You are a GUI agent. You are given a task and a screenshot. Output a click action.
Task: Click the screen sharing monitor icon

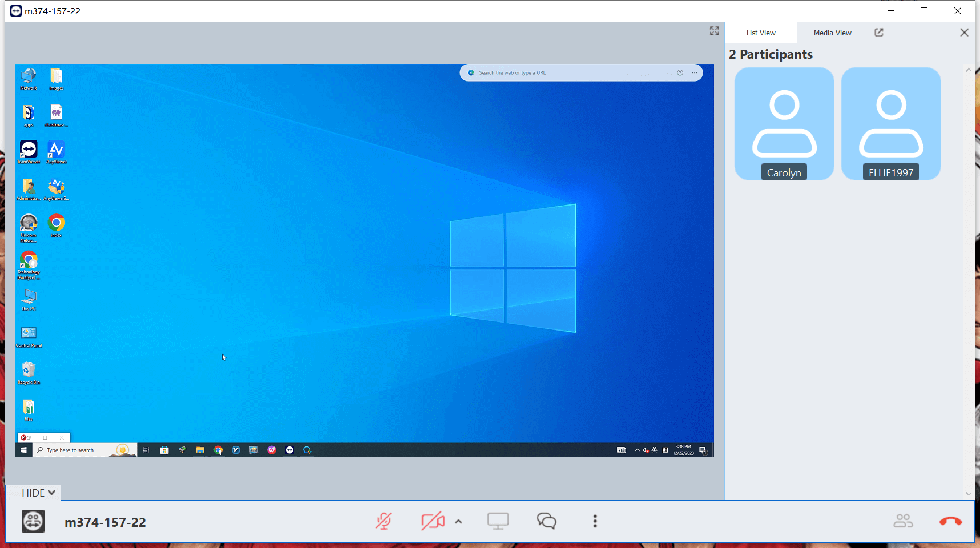[498, 521]
